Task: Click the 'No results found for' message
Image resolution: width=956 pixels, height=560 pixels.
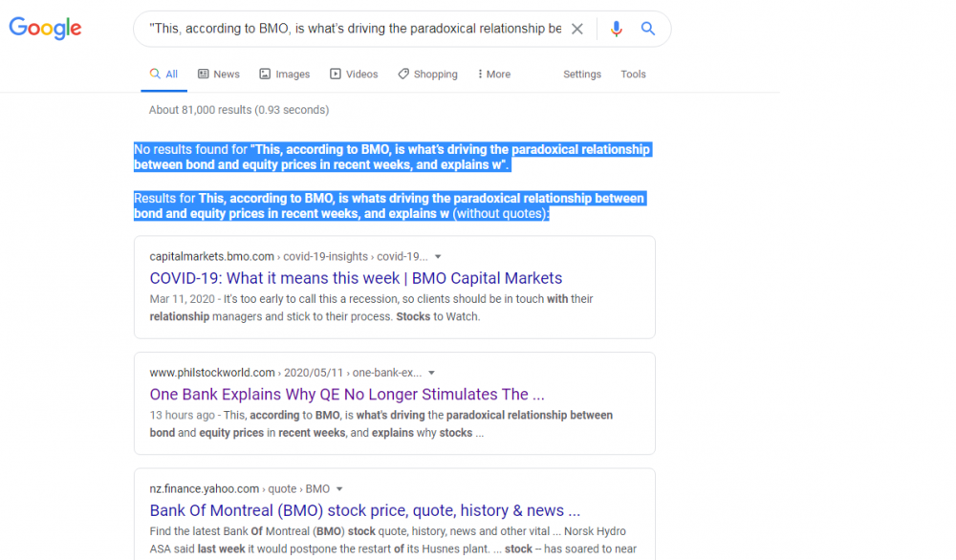Action: tap(393, 158)
